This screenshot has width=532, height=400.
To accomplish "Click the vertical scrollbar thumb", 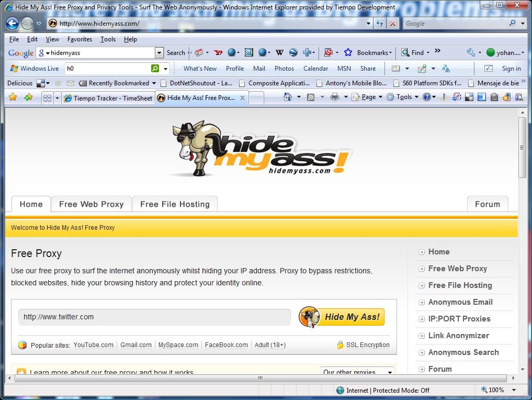I will click(x=522, y=147).
